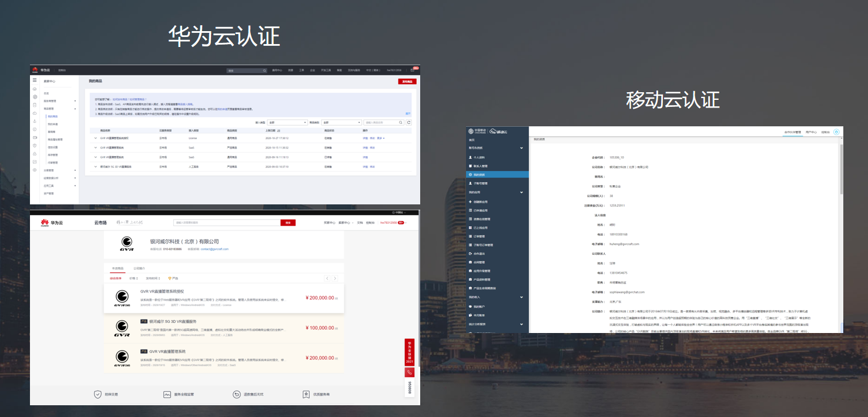Select the 严选 filter in marketplace sorting bar

pos(173,278)
